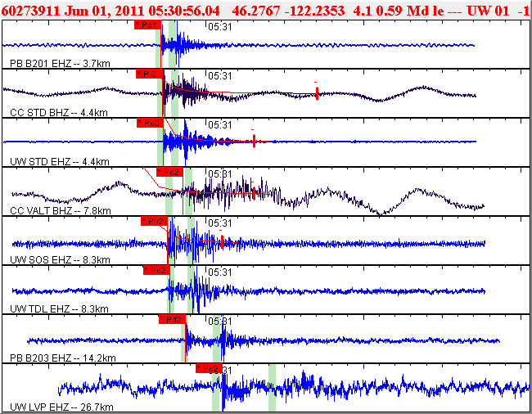
Task: Click the 05:31 time label in PB B203 panel
Action: tap(220, 321)
